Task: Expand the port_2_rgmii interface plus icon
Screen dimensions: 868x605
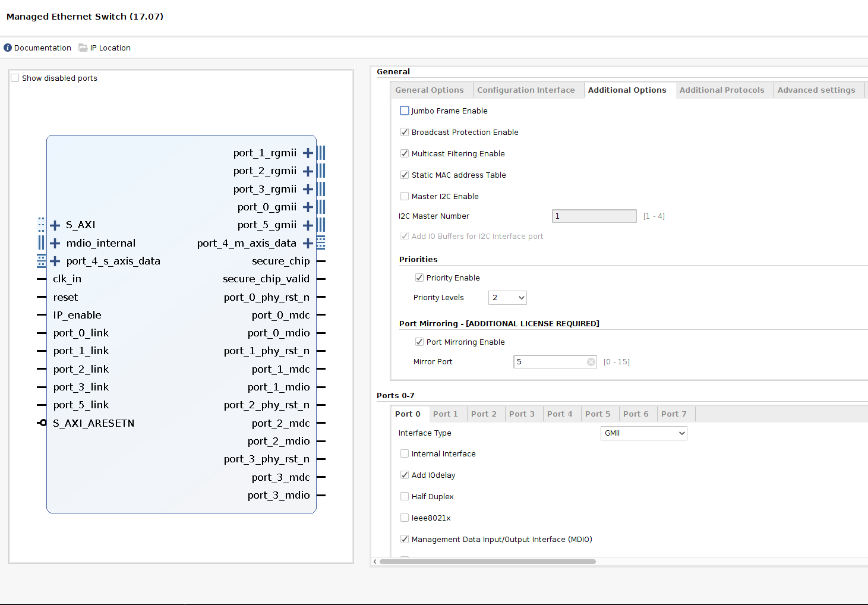Action: point(308,171)
